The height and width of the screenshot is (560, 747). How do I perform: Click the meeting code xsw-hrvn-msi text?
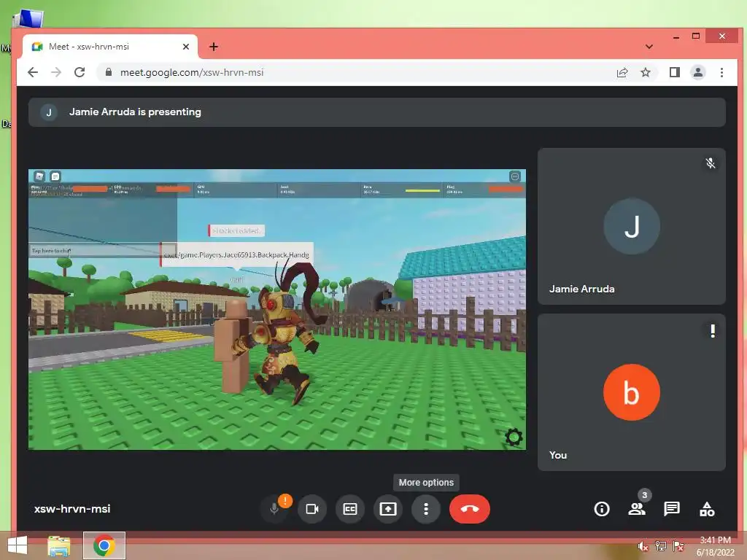click(72, 509)
